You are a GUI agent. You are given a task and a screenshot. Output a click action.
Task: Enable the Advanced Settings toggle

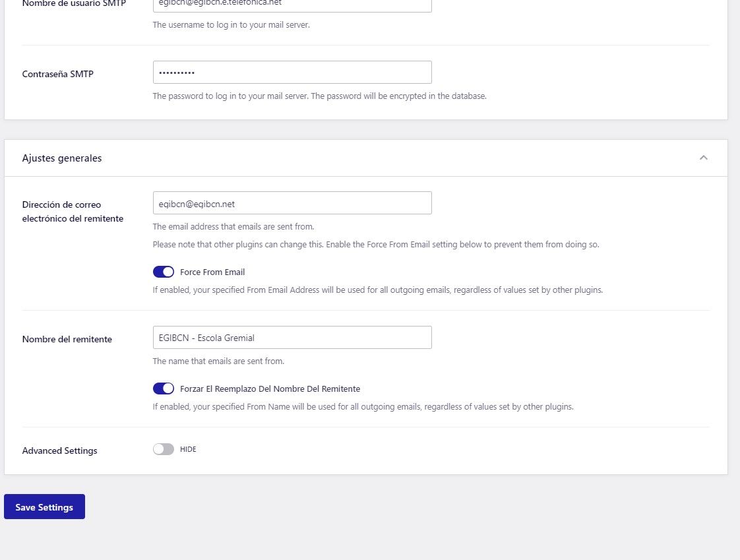click(x=164, y=449)
